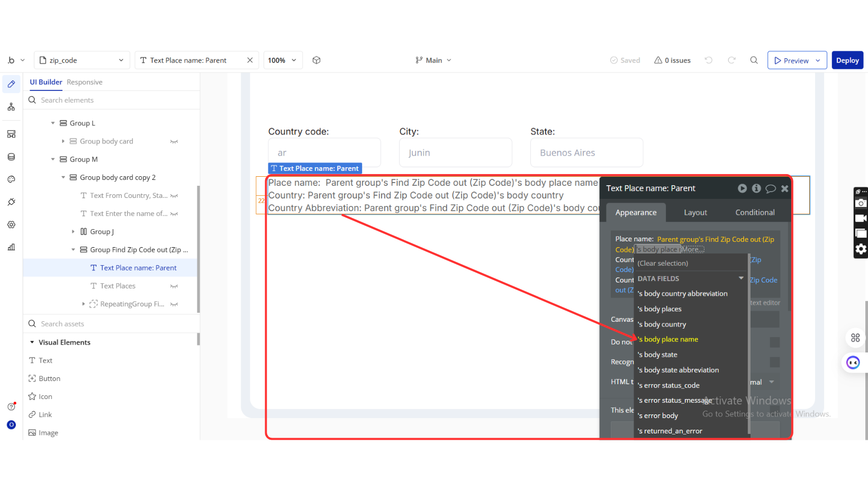Click the info icon in property editor

[756, 188]
